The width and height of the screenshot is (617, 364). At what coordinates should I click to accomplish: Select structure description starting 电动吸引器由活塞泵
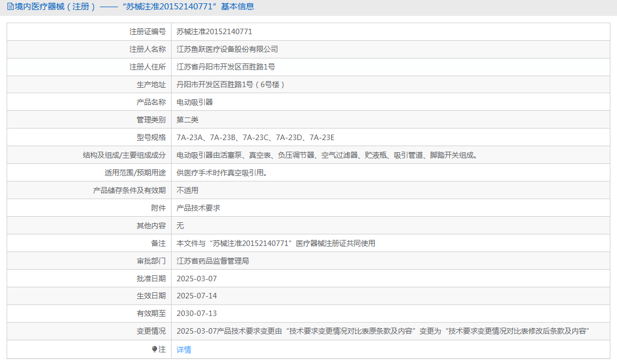[327, 156]
